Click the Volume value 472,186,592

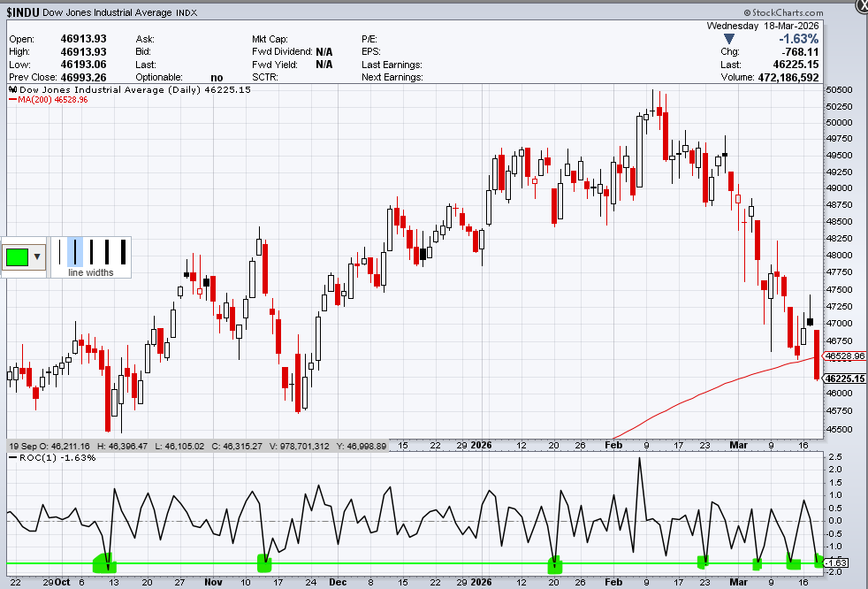(788, 78)
